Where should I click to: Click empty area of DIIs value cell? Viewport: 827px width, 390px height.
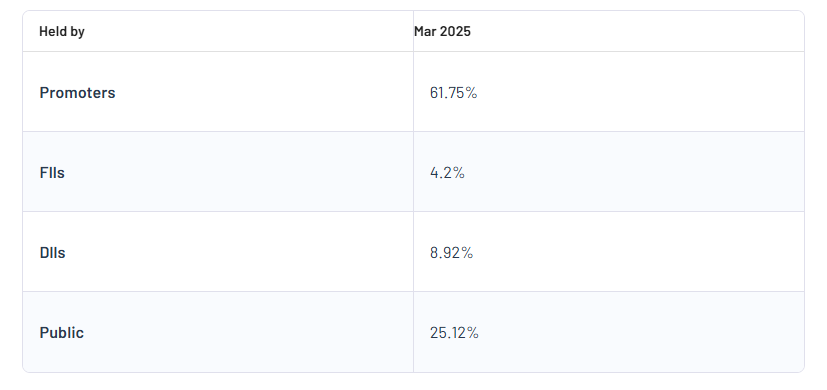tap(638, 252)
